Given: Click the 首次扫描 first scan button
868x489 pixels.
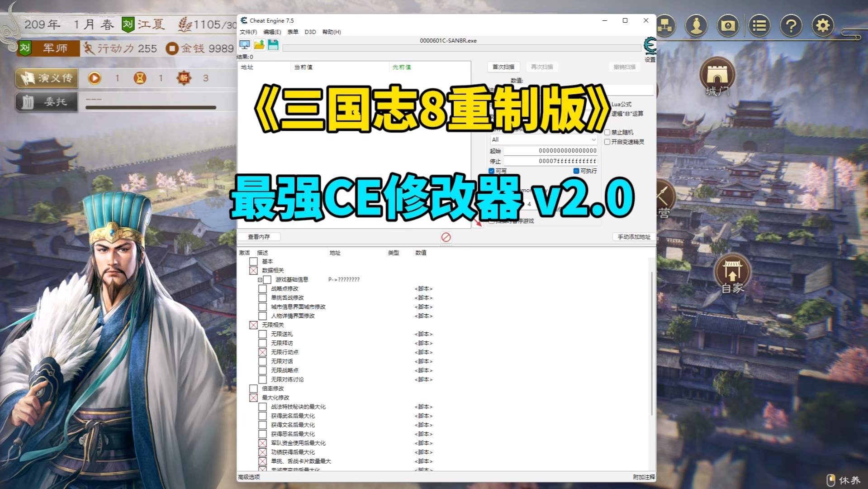Looking at the screenshot, I should (x=503, y=67).
